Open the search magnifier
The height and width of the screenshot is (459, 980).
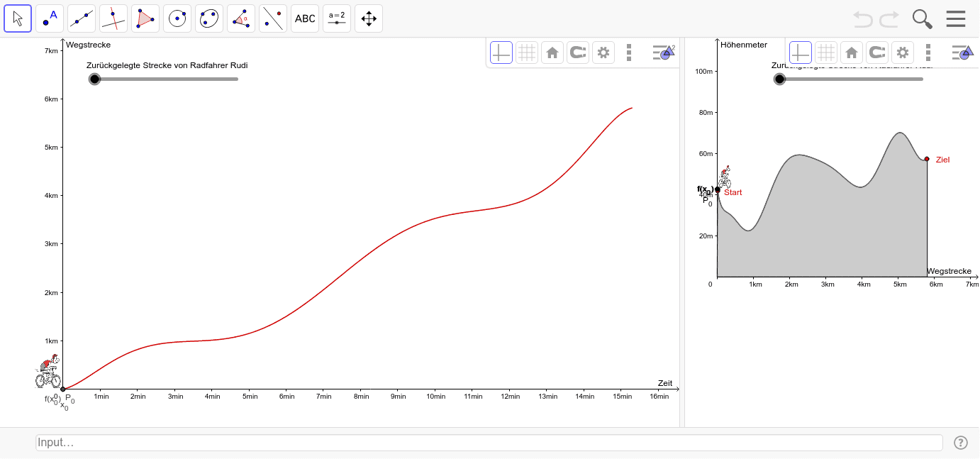pyautogui.click(x=922, y=19)
